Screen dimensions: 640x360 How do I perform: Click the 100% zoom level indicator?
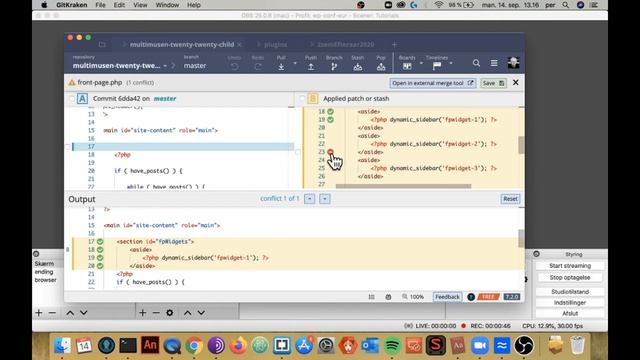(413, 297)
